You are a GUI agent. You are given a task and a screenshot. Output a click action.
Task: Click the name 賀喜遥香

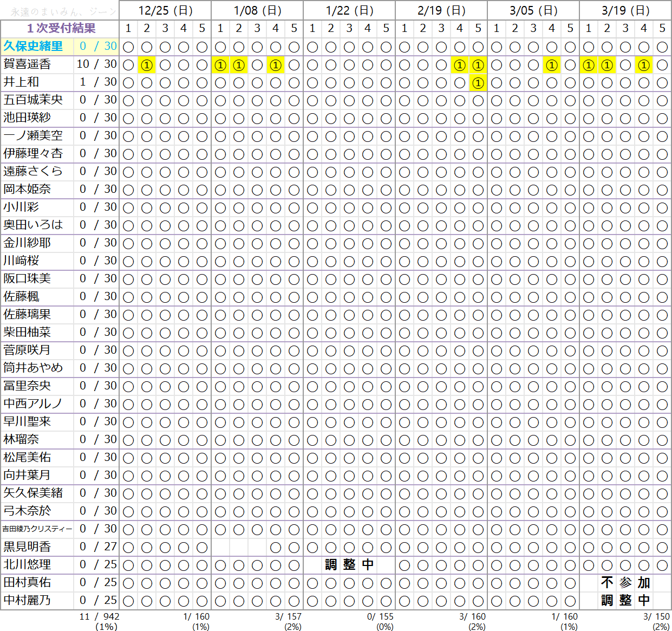point(27,64)
